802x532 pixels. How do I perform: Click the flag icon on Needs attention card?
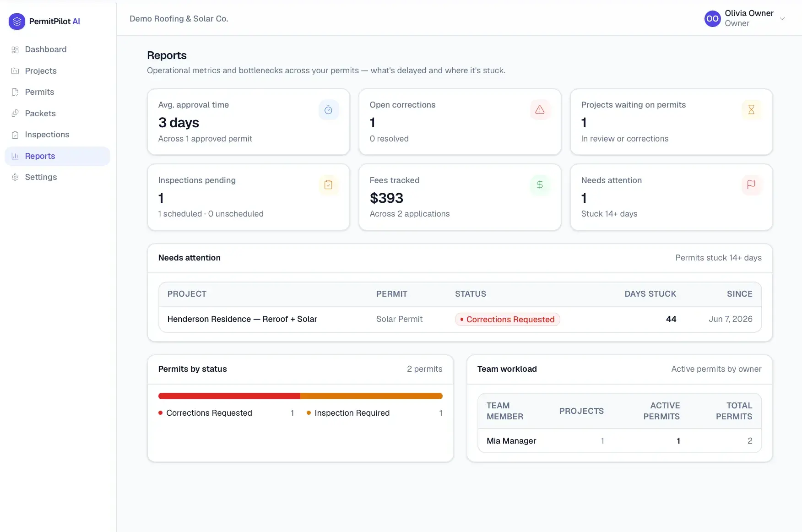751,185
